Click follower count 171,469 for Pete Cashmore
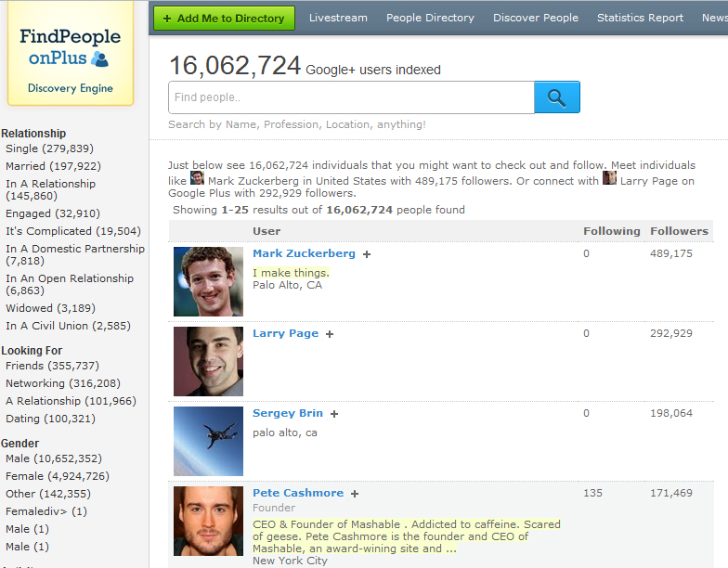 (x=670, y=493)
